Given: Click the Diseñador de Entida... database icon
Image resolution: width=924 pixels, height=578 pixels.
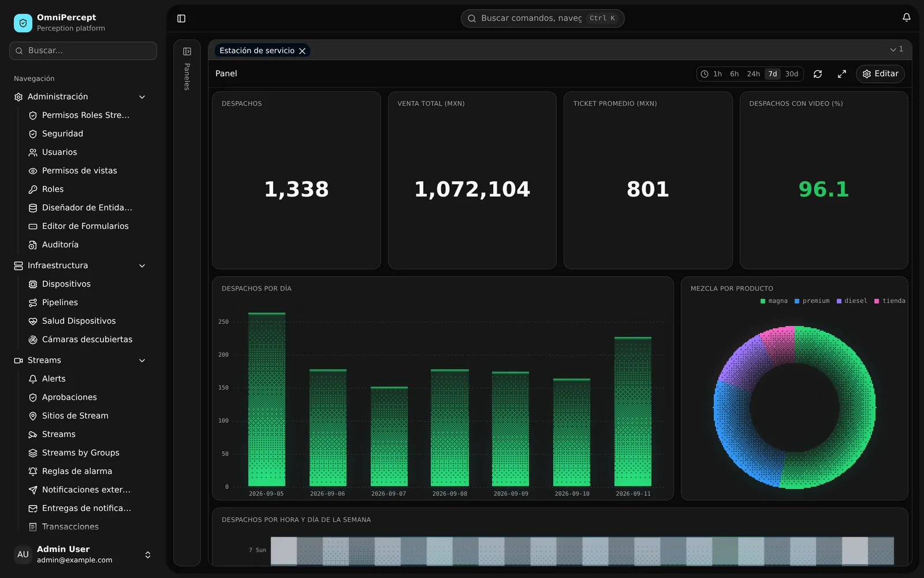Looking at the screenshot, I should (33, 208).
